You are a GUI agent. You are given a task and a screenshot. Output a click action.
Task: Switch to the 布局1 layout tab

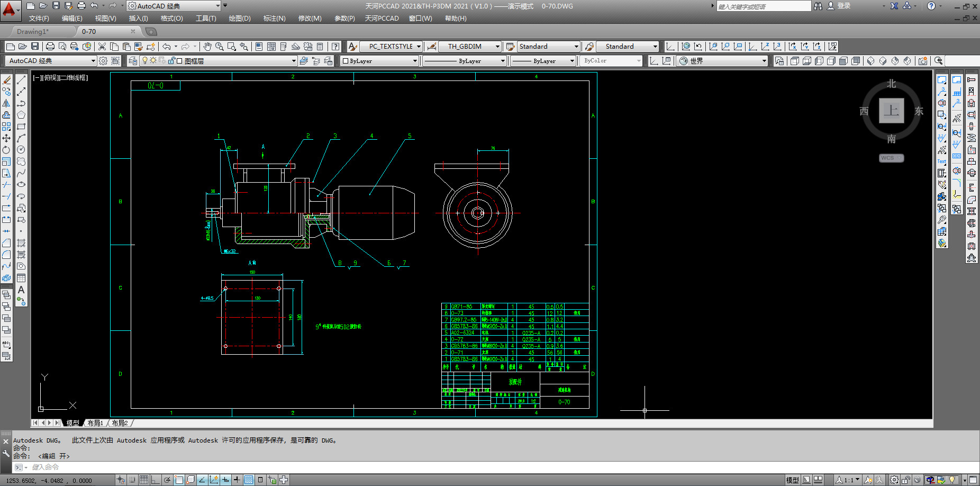[x=95, y=423]
